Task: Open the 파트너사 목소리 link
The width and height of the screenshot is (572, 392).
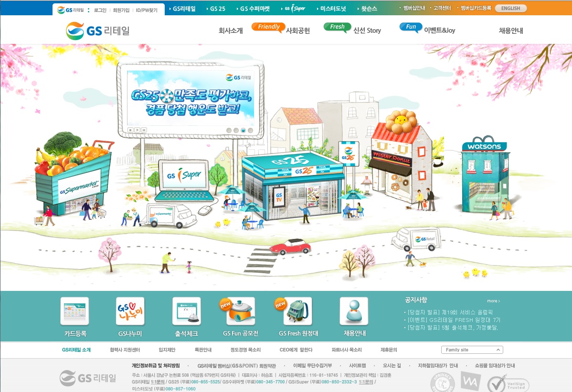Action: click(x=347, y=350)
